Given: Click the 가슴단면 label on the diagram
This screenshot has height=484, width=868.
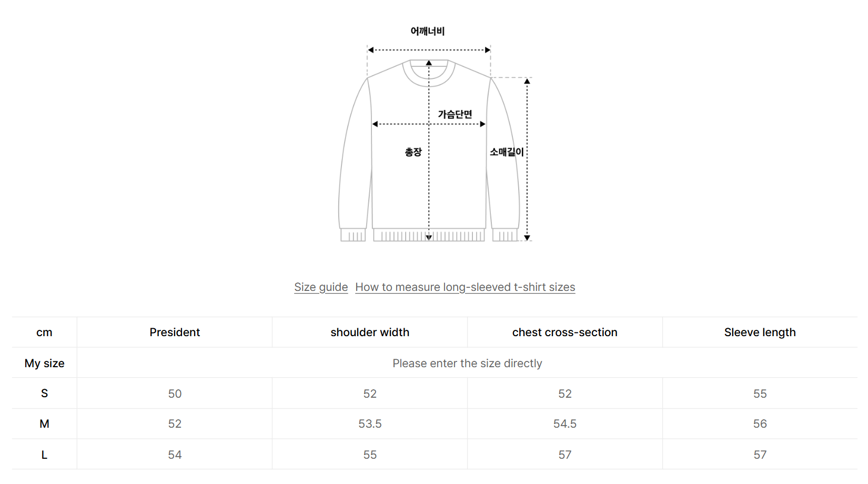Looking at the screenshot, I should pyautogui.click(x=455, y=114).
